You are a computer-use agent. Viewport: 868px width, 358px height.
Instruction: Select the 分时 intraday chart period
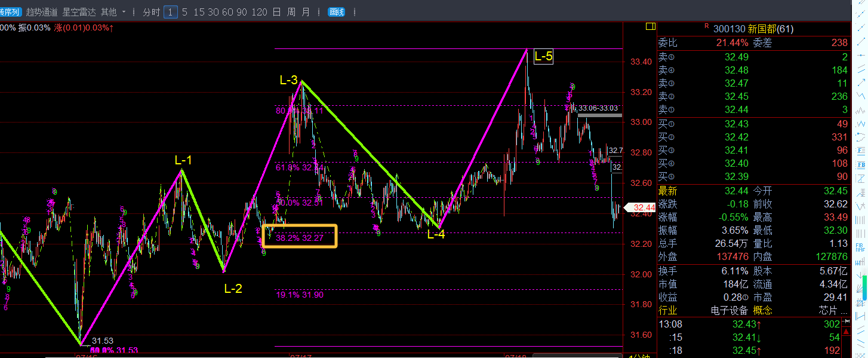click(x=152, y=12)
